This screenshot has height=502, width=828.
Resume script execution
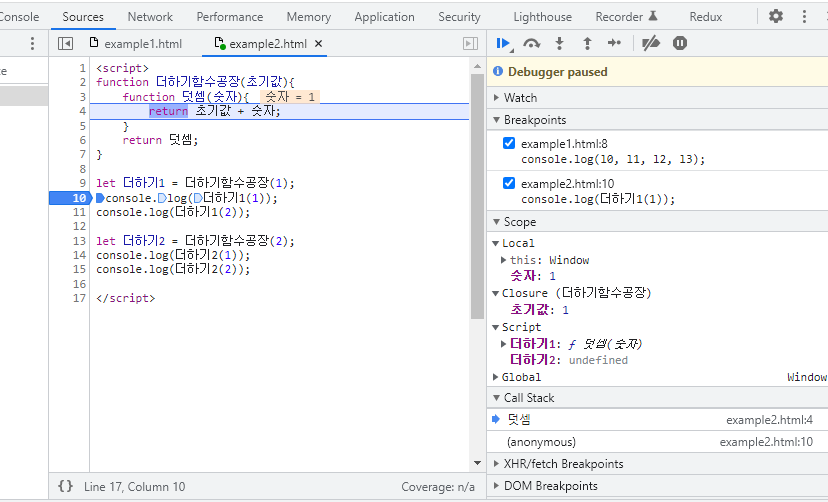[504, 43]
